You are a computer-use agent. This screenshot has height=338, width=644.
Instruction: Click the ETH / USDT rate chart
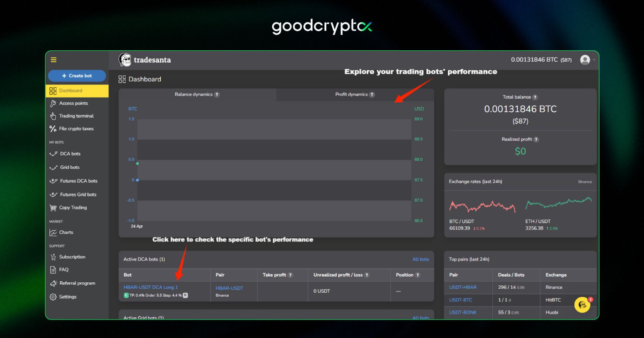point(558,203)
